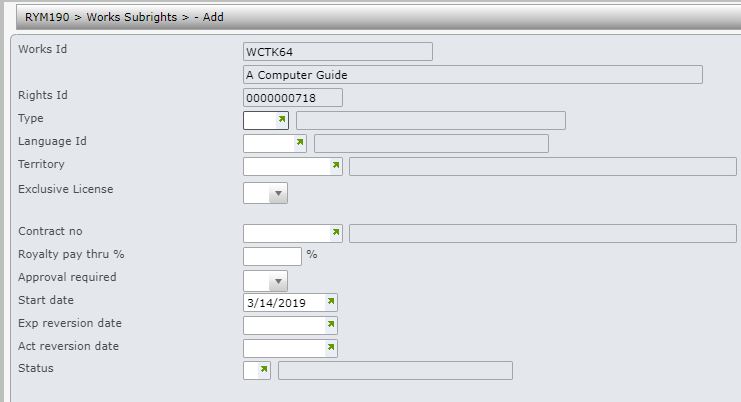Click the Contract no input field
The image size is (741, 402).
(x=287, y=233)
